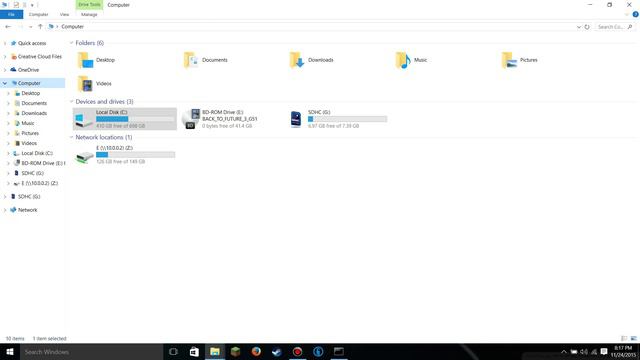Select Pictures in the navigation tree
Screen dimensions: 640x360
tap(30, 133)
